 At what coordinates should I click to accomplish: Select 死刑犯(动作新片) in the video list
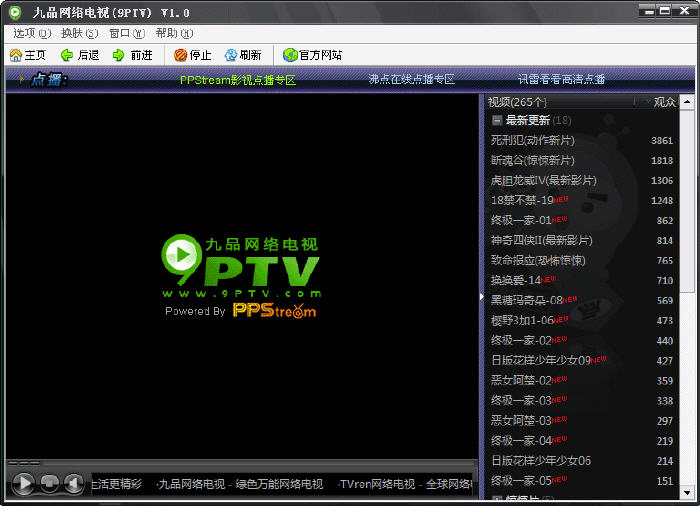[x=532, y=141]
